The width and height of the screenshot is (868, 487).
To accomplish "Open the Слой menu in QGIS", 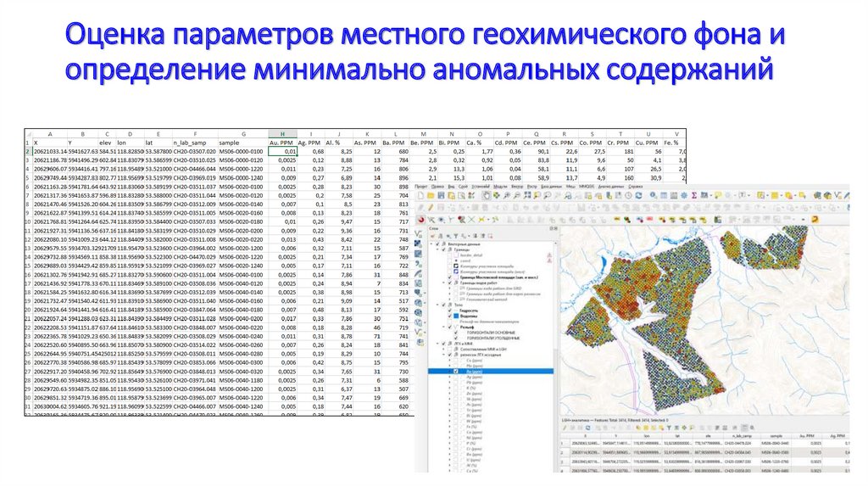I will click(464, 188).
